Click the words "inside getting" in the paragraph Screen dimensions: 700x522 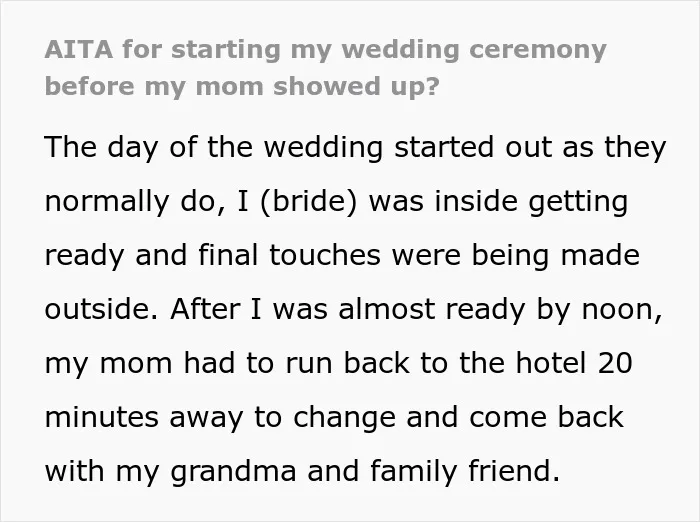(531, 201)
